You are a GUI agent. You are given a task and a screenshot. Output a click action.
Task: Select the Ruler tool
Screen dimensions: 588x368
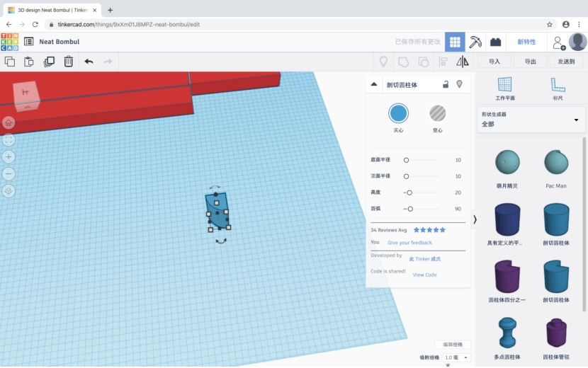pyautogui.click(x=558, y=88)
